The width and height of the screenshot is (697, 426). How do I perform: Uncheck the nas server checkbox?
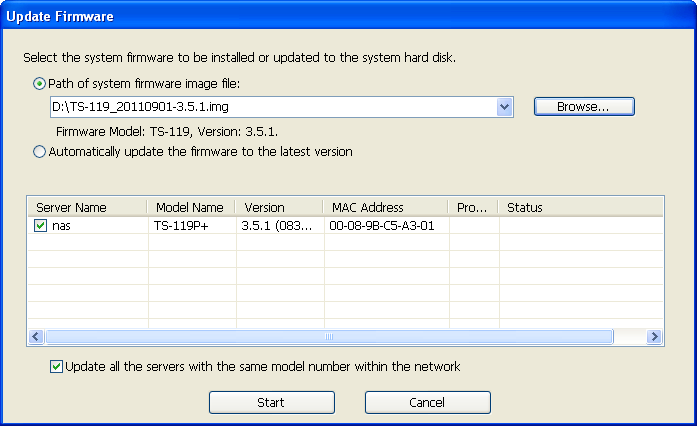[40, 225]
